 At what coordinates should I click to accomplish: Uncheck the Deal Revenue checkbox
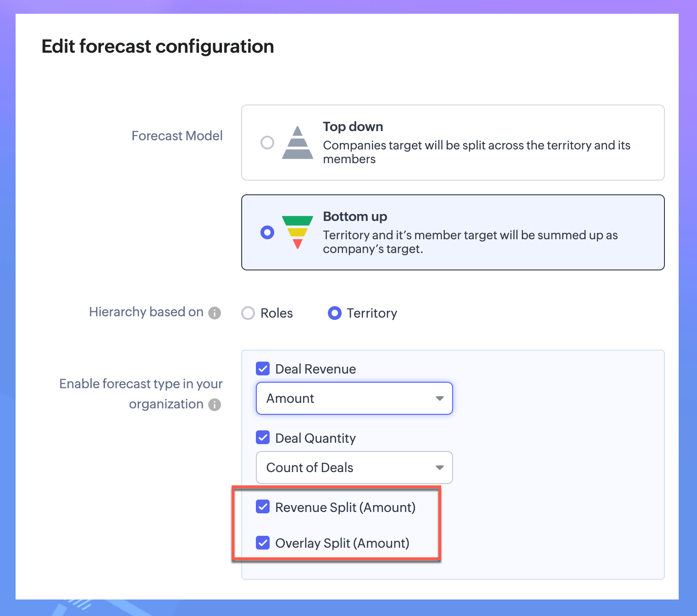(x=263, y=368)
